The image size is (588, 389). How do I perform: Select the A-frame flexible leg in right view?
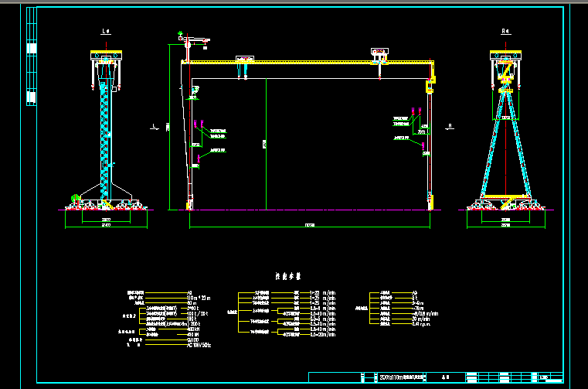[x=506, y=145]
